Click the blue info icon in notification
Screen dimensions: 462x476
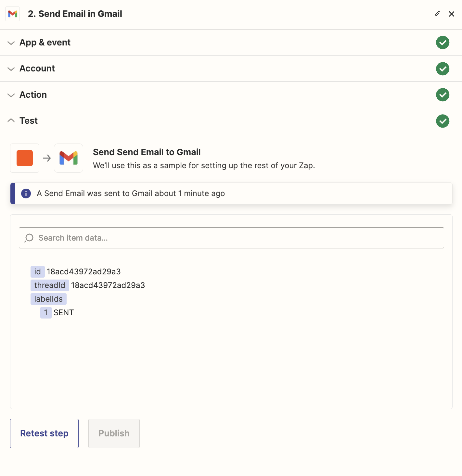point(26,194)
